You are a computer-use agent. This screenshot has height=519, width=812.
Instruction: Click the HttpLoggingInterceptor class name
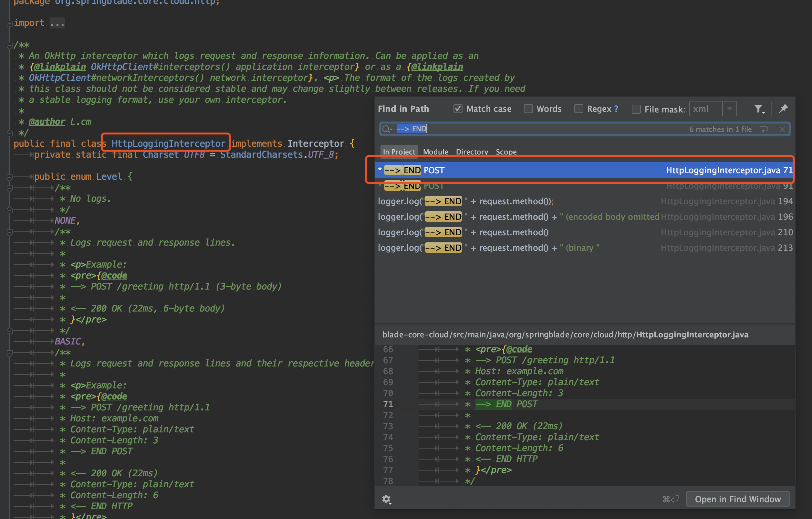tap(168, 143)
